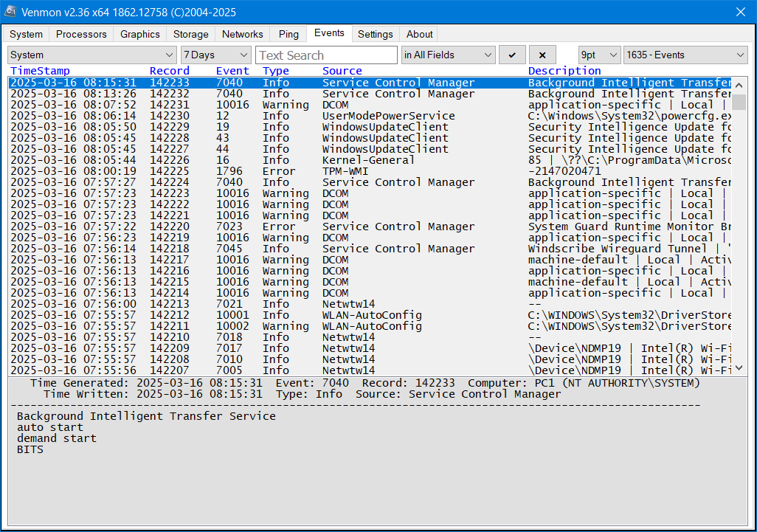Open the System log dropdown
This screenshot has width=757, height=532.
(x=91, y=55)
